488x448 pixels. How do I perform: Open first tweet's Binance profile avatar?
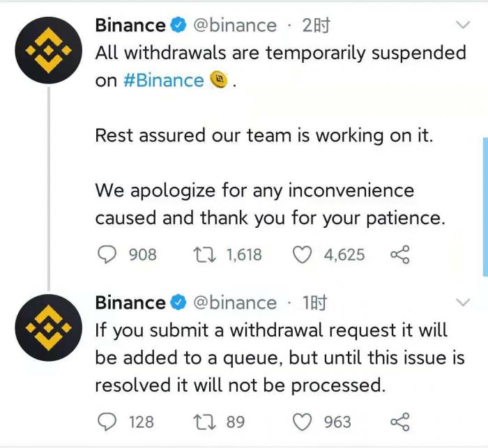click(x=48, y=50)
